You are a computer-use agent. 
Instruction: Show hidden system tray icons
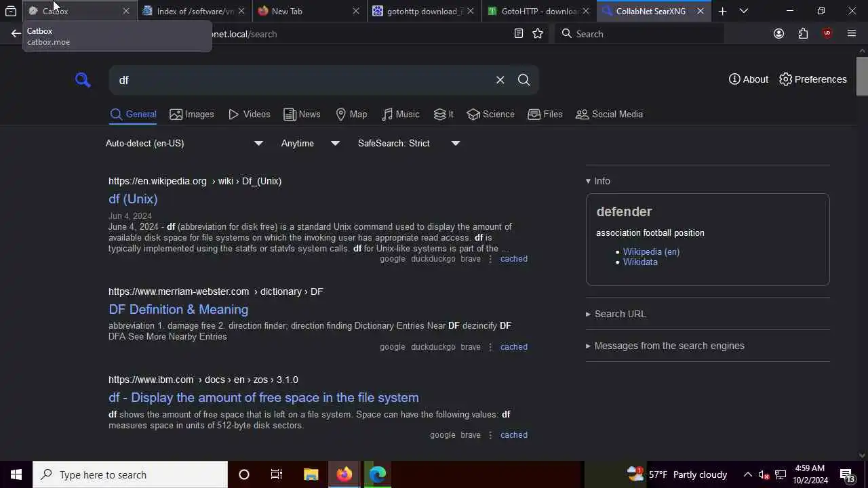click(747, 474)
